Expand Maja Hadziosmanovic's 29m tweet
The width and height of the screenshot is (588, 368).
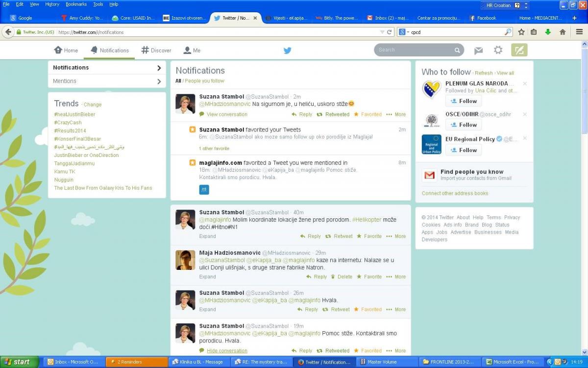coord(207,277)
